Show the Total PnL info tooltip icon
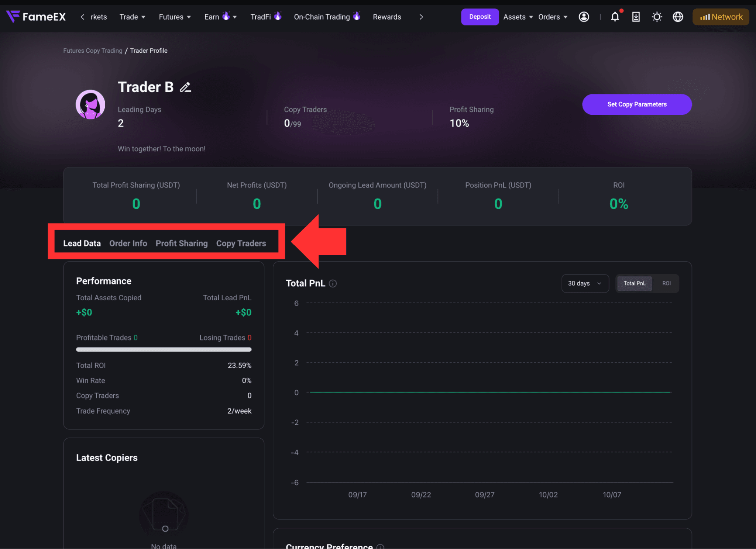 [x=333, y=283]
